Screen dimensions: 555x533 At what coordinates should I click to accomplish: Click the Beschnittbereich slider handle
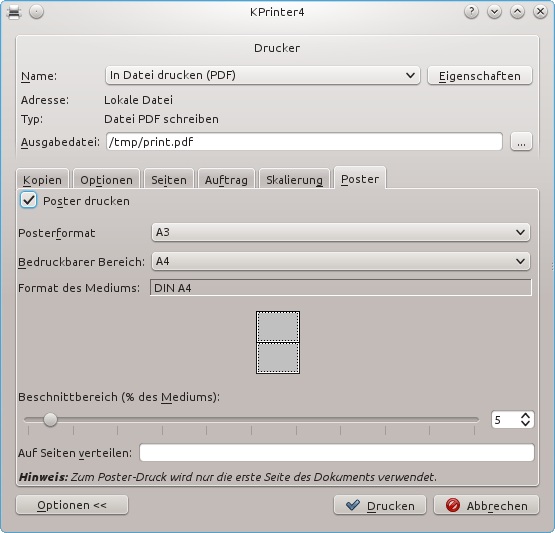(x=50, y=419)
